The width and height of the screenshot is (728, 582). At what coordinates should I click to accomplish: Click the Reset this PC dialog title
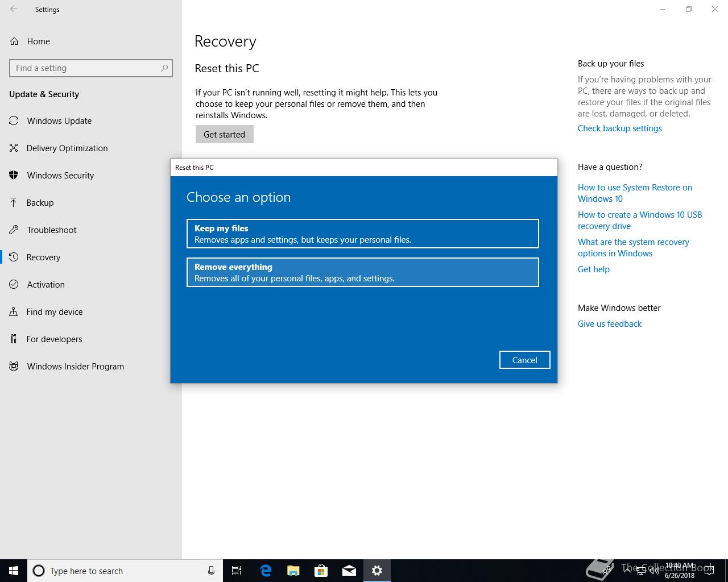click(x=195, y=168)
